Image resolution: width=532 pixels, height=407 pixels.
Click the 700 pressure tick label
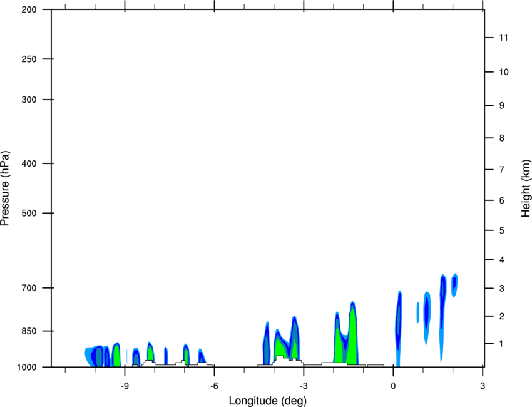coord(29,288)
